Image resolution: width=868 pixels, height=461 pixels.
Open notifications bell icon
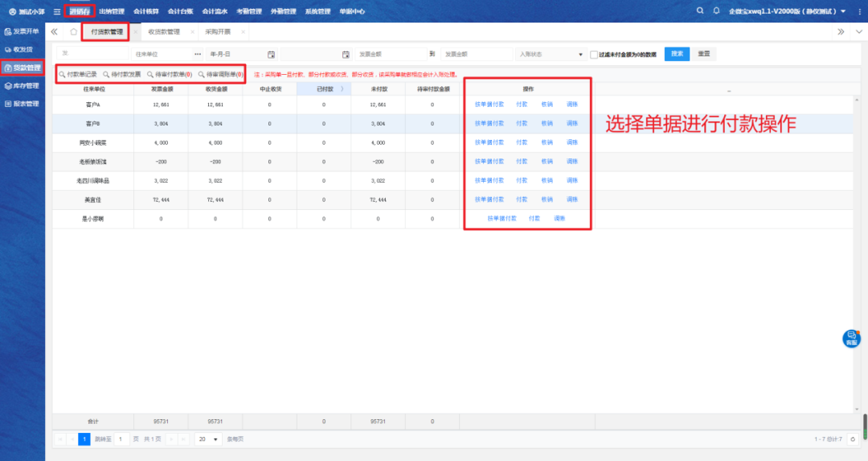click(x=715, y=10)
